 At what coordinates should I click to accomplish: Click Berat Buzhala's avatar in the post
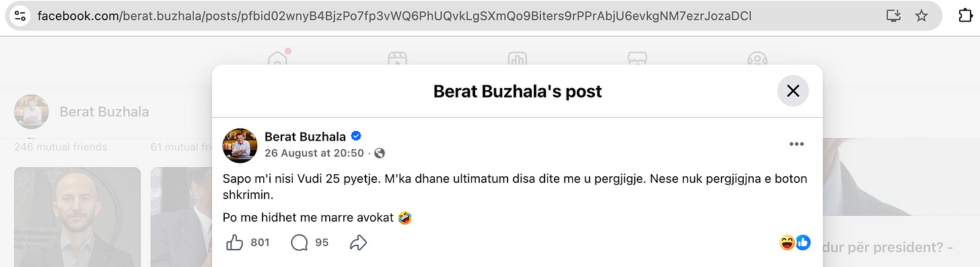(240, 145)
